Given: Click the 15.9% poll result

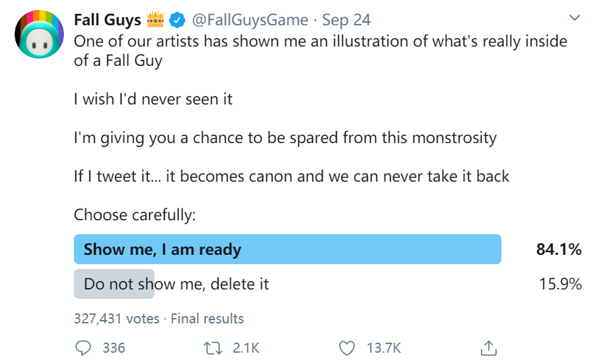Looking at the screenshot, I should 560,284.
